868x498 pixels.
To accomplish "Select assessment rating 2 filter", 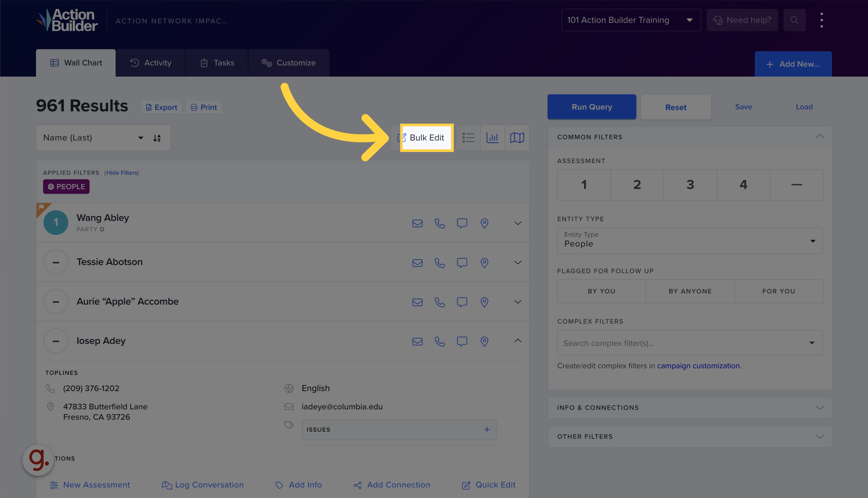I will click(637, 185).
